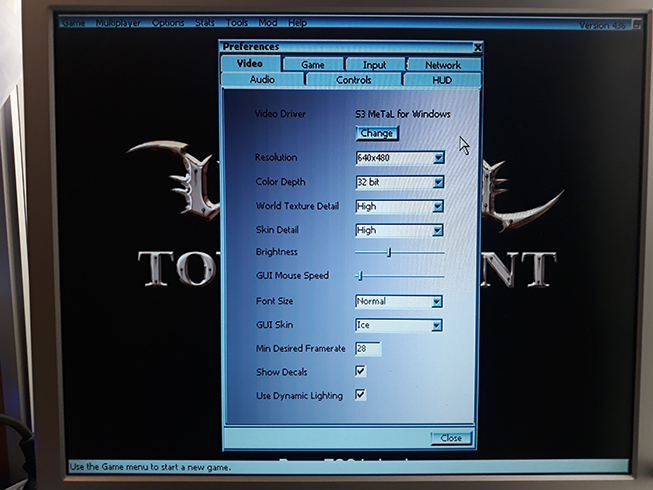Expand the World Texture Detail dropdown

coord(437,206)
